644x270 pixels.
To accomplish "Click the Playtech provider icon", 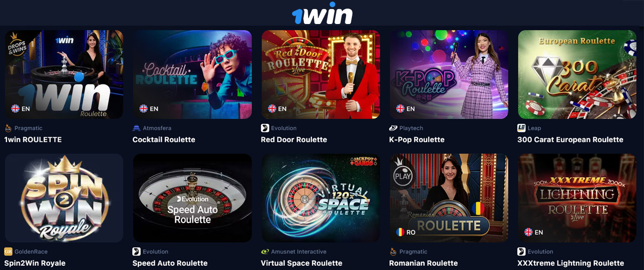I will (x=393, y=128).
